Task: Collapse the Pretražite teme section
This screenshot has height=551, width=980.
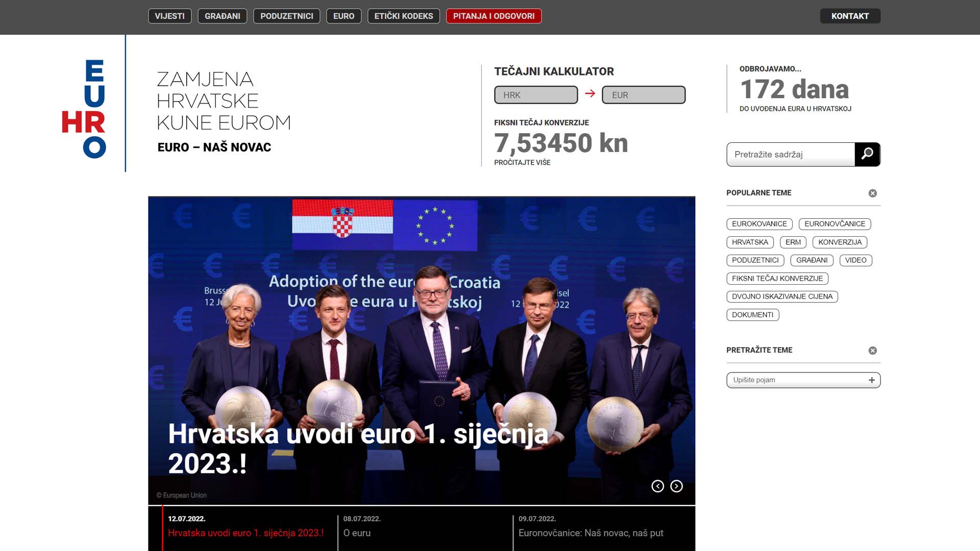Action: coord(872,350)
